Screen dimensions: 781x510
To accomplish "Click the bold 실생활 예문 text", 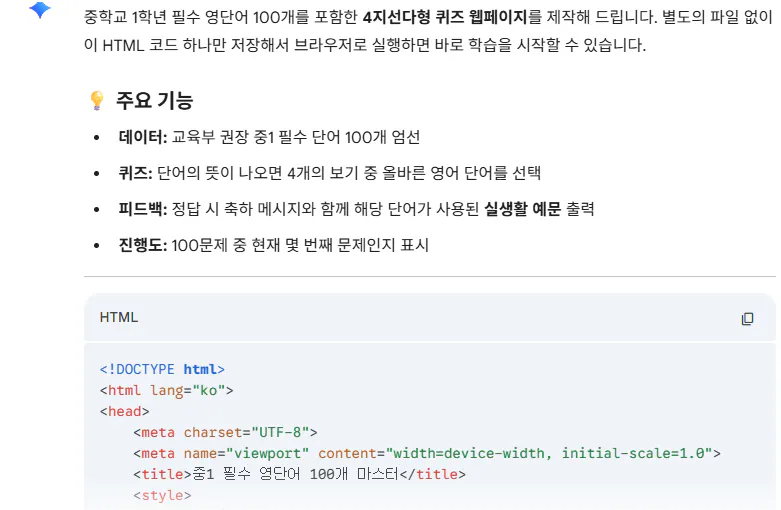I will pos(522,209).
